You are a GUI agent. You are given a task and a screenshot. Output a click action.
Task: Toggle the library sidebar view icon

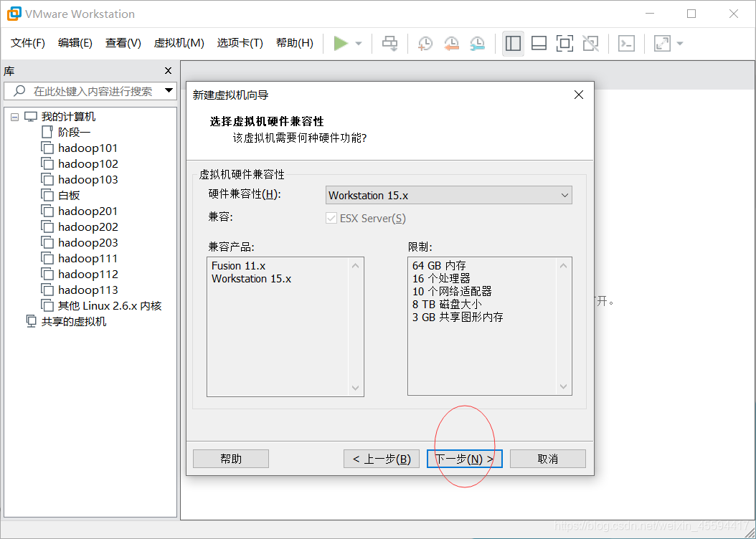pyautogui.click(x=513, y=43)
